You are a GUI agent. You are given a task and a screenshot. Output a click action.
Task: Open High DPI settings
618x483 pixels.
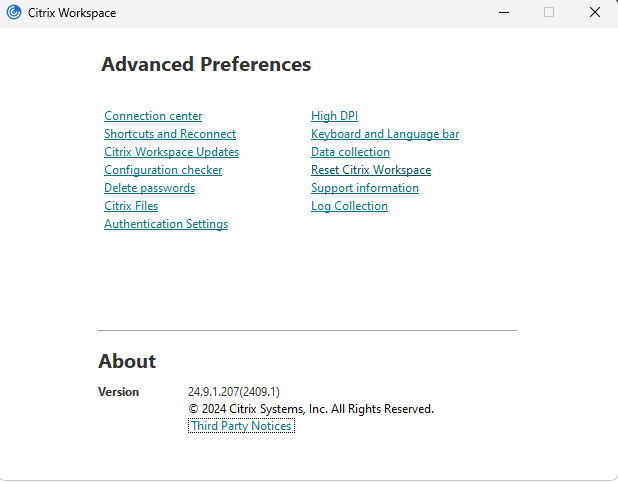[x=334, y=116]
